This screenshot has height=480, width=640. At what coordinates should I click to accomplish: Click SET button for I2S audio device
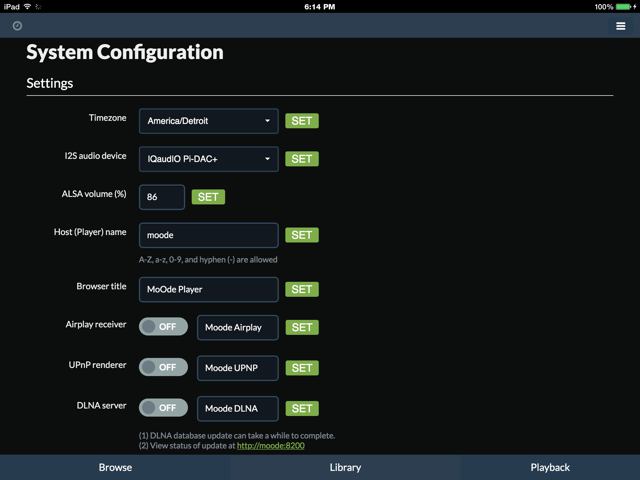pos(302,159)
